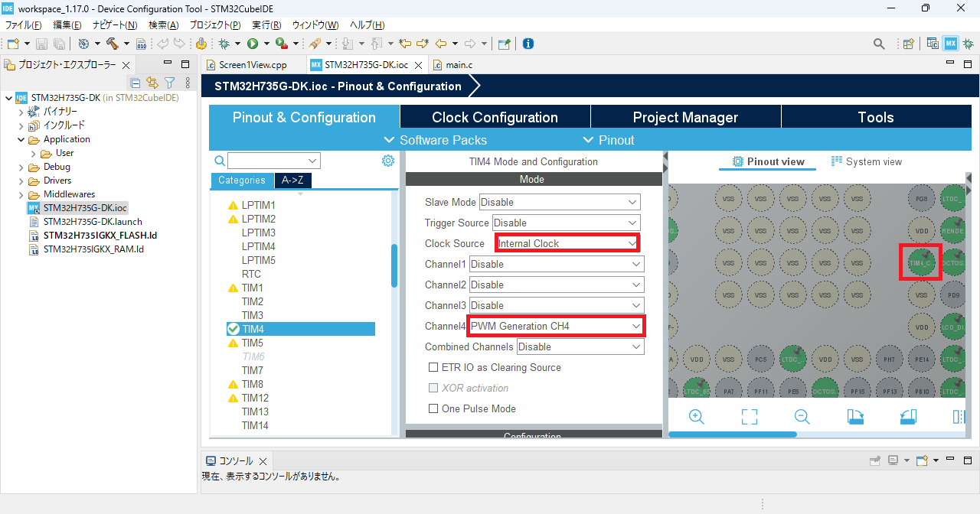The height and width of the screenshot is (514, 980).
Task: Click the TIM4_CH4 green pin
Action: [921, 262]
